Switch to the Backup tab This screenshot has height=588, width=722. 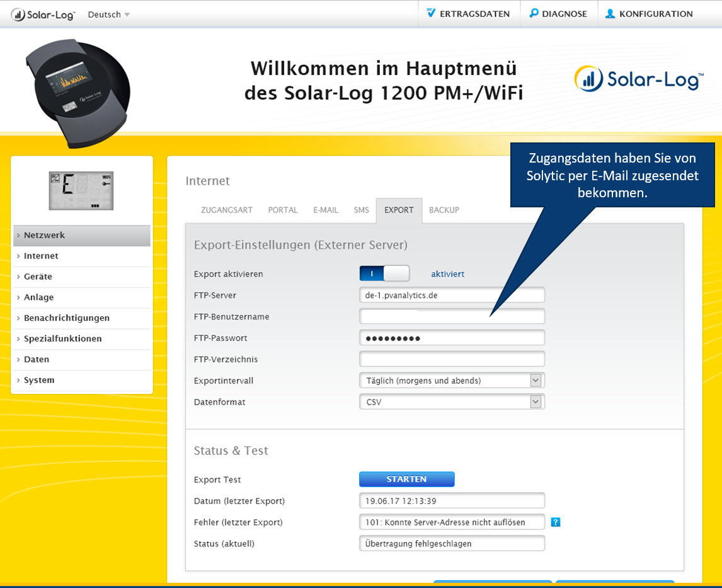(444, 210)
